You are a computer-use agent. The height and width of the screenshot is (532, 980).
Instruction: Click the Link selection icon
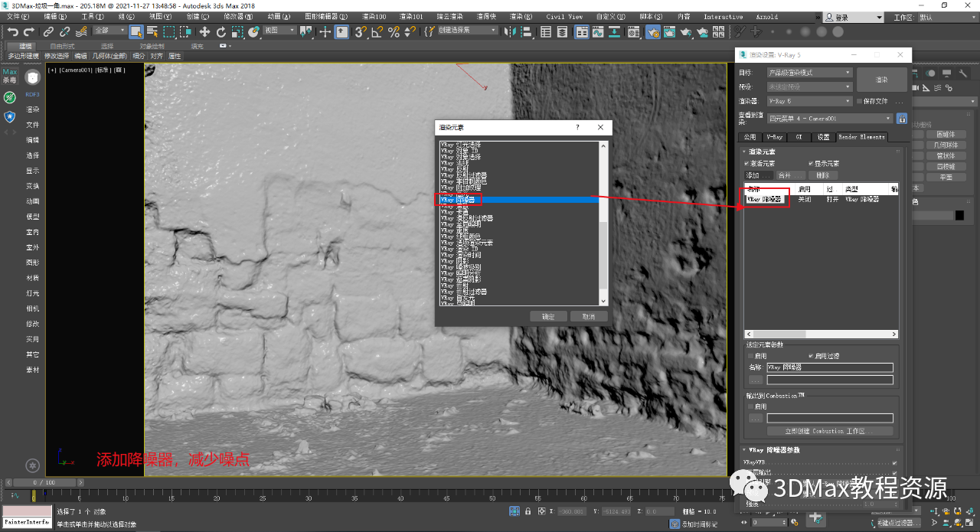(48, 31)
